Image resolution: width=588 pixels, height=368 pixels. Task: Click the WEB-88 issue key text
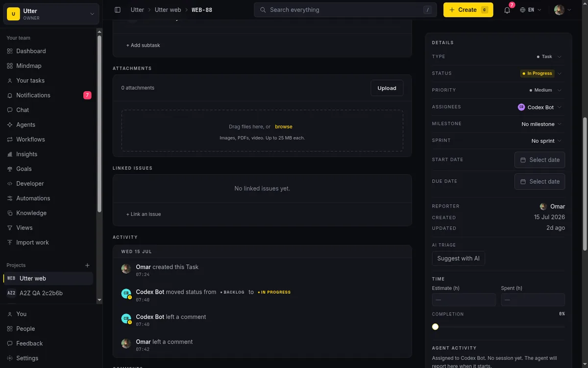point(202,10)
